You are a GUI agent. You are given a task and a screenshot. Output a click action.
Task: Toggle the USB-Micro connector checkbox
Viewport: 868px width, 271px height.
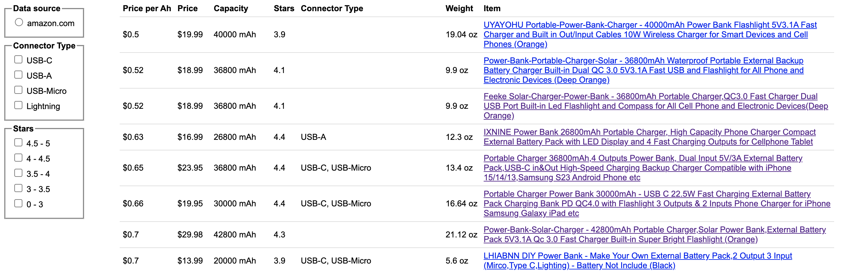18,90
